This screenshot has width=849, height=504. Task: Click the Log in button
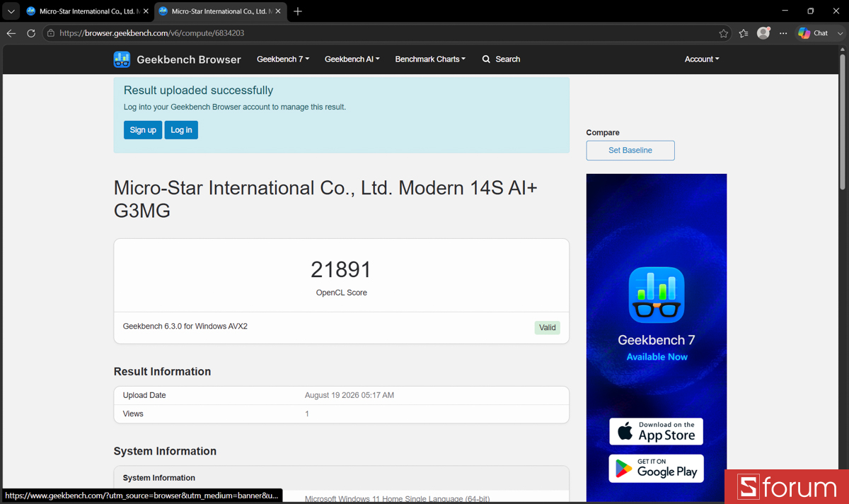181,130
